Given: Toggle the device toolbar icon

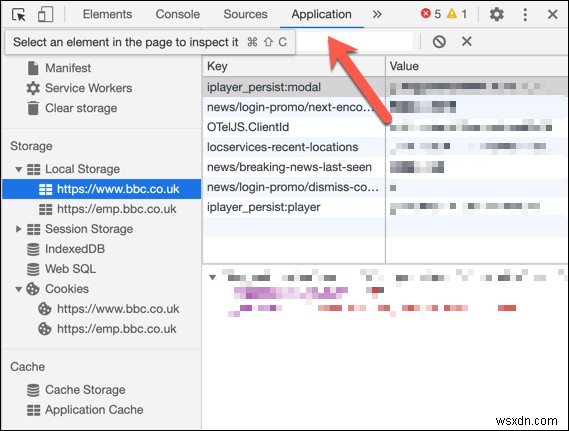Looking at the screenshot, I should click(x=45, y=15).
